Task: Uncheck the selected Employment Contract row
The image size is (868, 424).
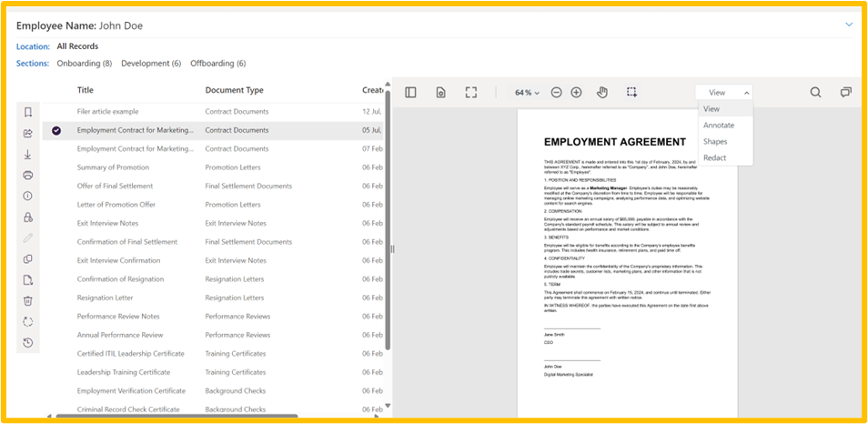Action: click(56, 130)
